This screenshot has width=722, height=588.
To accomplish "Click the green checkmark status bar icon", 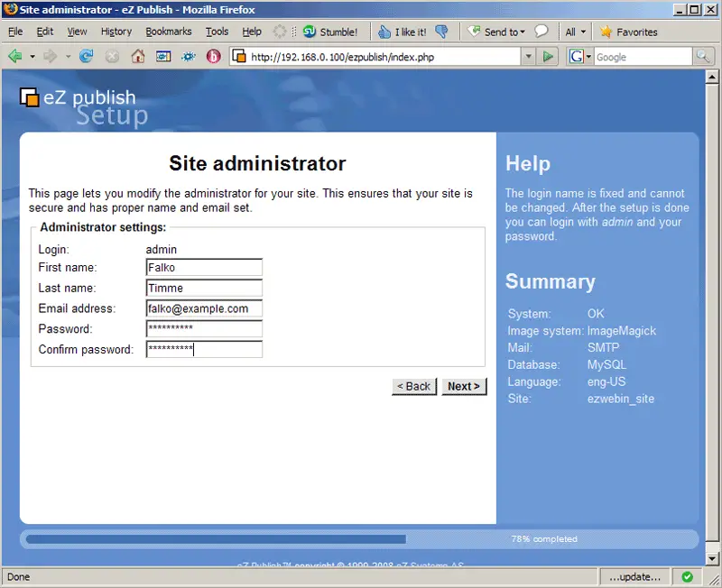I will click(x=687, y=576).
